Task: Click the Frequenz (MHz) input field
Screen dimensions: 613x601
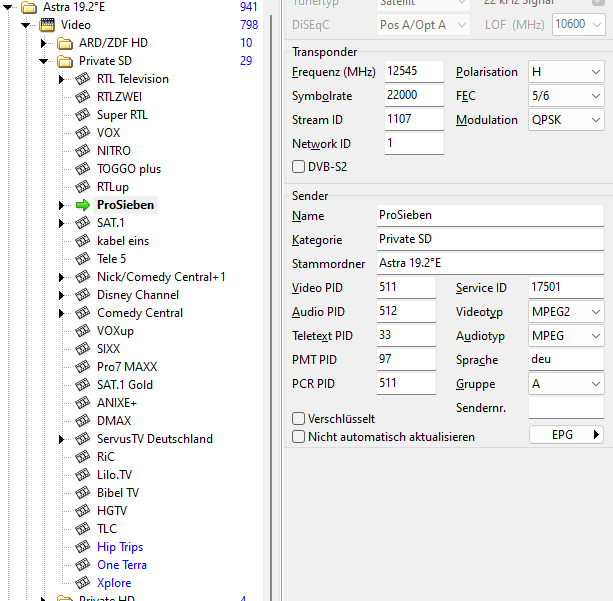Action: click(x=413, y=72)
